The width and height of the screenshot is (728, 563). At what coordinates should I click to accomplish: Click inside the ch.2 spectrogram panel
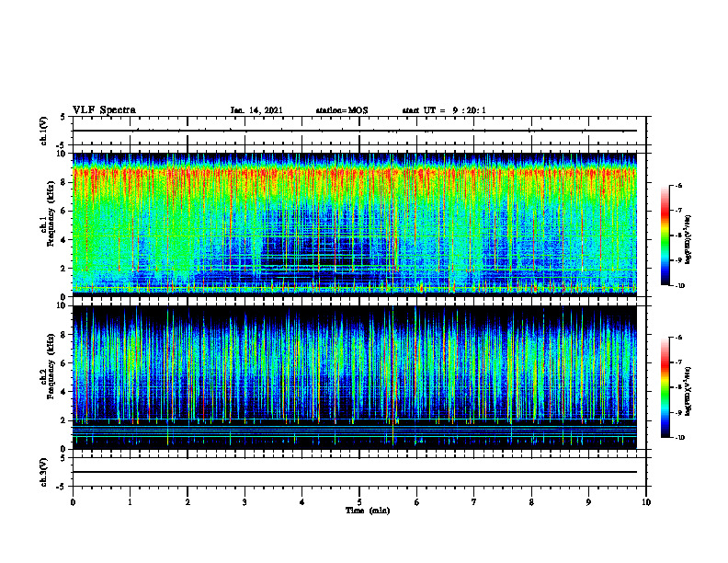click(355, 377)
